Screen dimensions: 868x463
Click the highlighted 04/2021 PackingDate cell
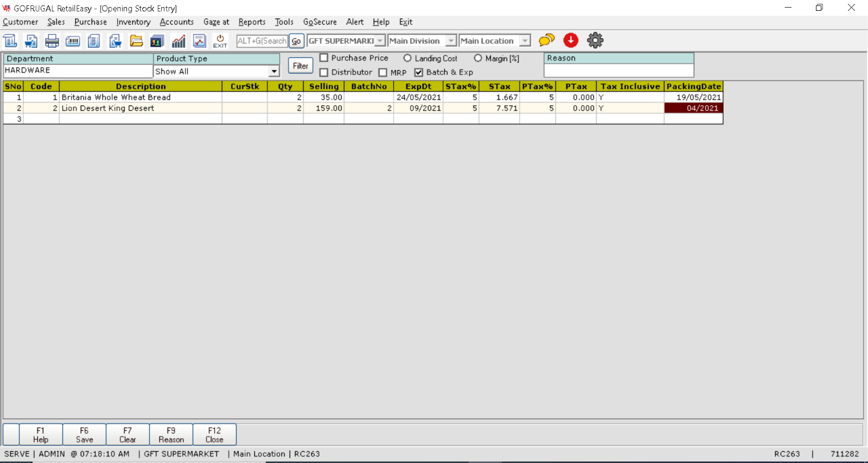693,108
